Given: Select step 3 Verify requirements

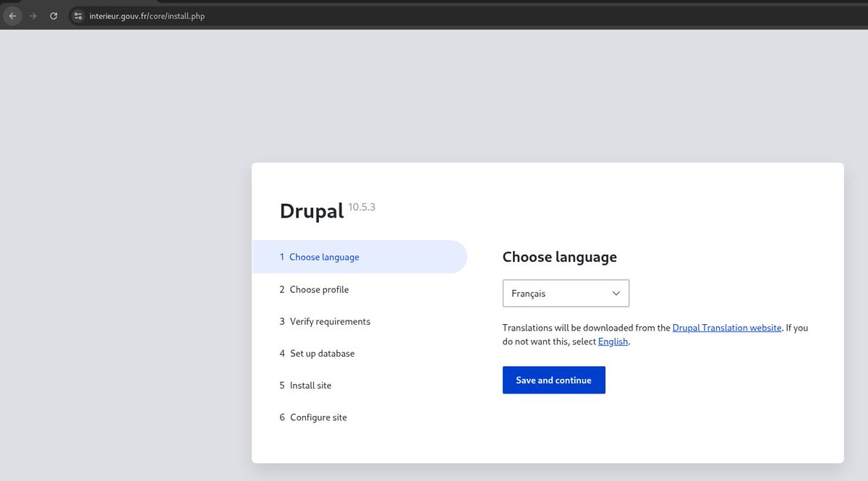Looking at the screenshot, I should [325, 321].
